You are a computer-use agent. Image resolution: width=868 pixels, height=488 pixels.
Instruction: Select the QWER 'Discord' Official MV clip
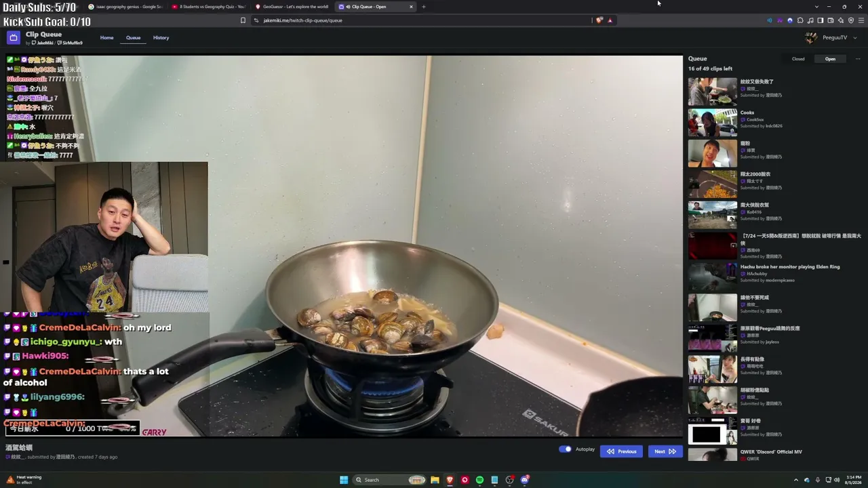771,452
